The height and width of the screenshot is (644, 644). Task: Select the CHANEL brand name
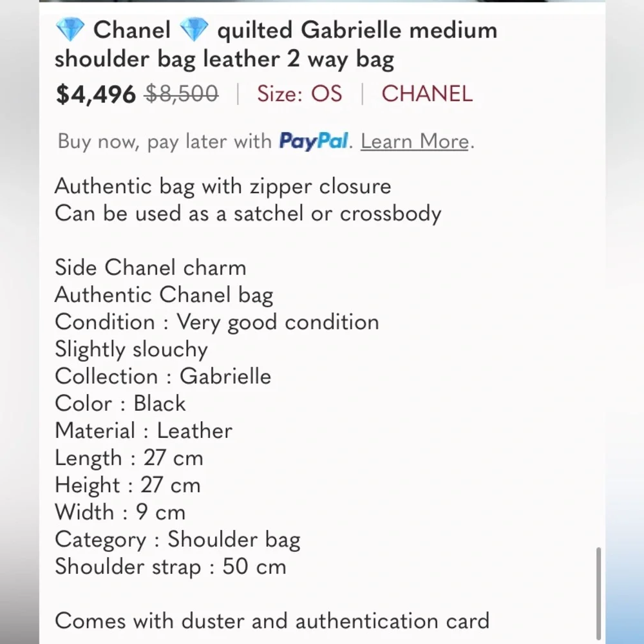[x=426, y=94]
